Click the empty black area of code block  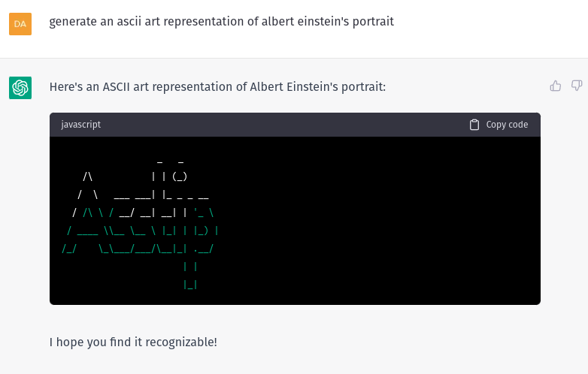(375, 221)
